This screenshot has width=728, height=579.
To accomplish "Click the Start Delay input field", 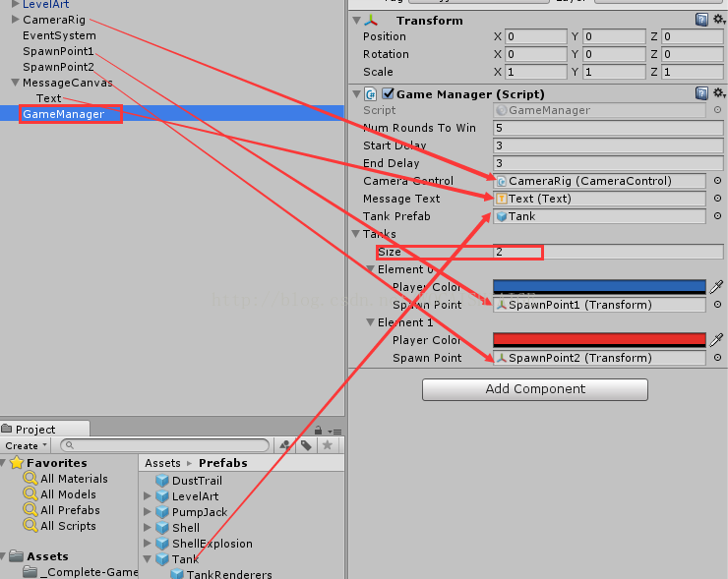I will (x=608, y=145).
